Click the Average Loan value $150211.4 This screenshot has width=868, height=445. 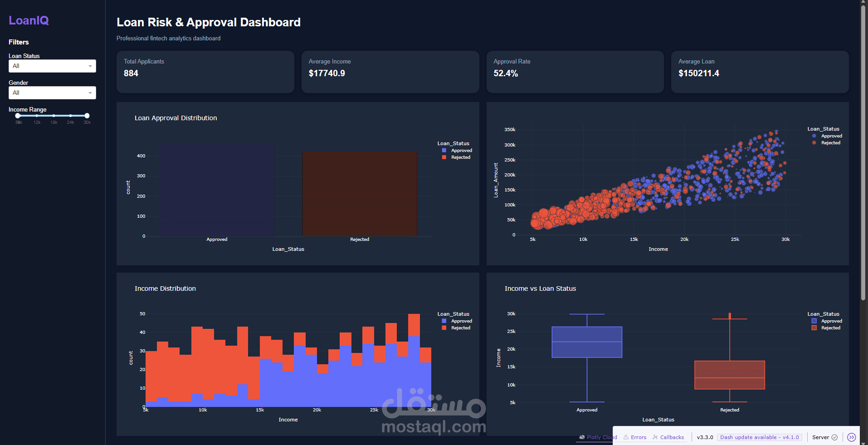(x=699, y=73)
